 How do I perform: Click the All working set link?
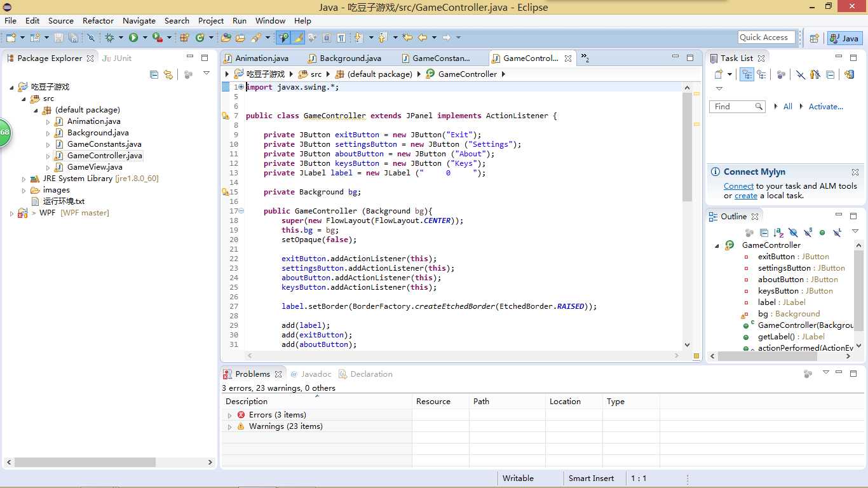(788, 107)
